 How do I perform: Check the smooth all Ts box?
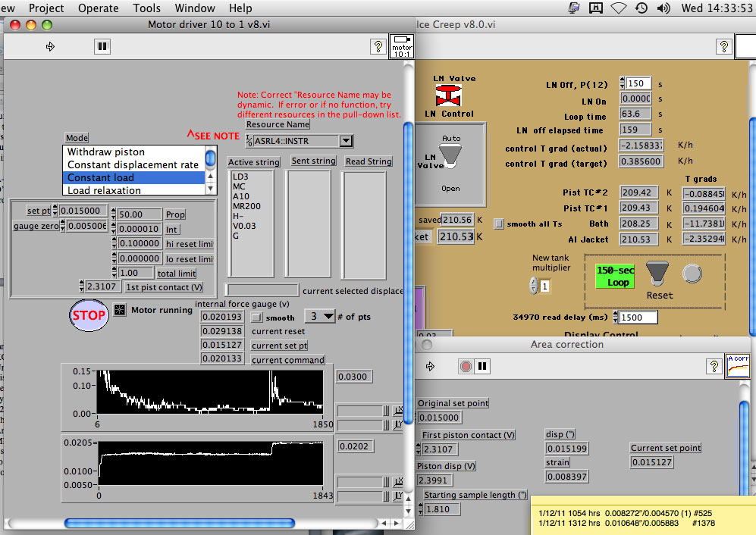498,224
